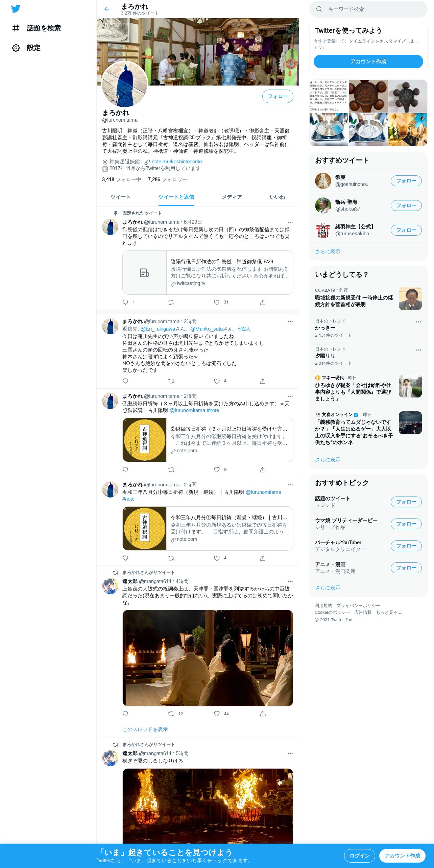
Task: Click the back arrow beside まろかれ
Action: pos(107,9)
